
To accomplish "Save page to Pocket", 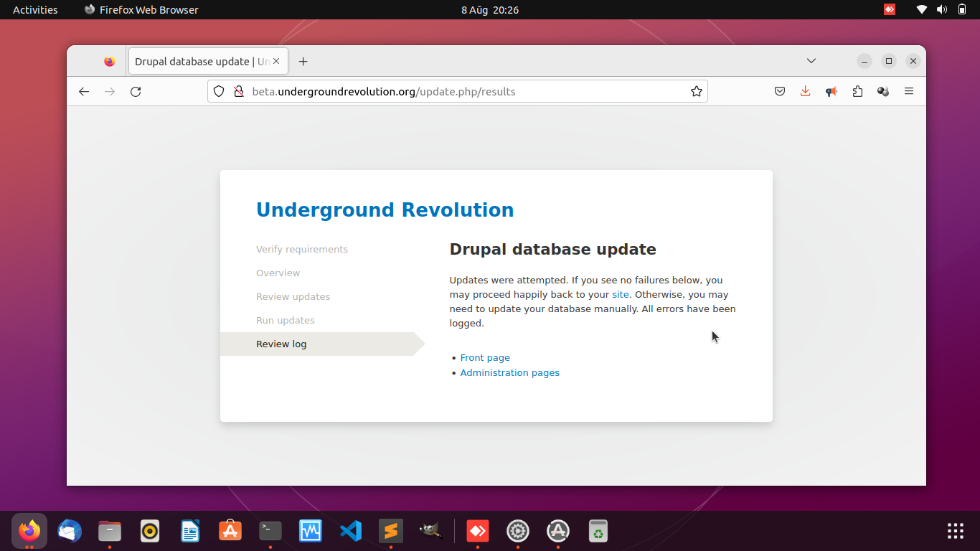I will pyautogui.click(x=780, y=92).
